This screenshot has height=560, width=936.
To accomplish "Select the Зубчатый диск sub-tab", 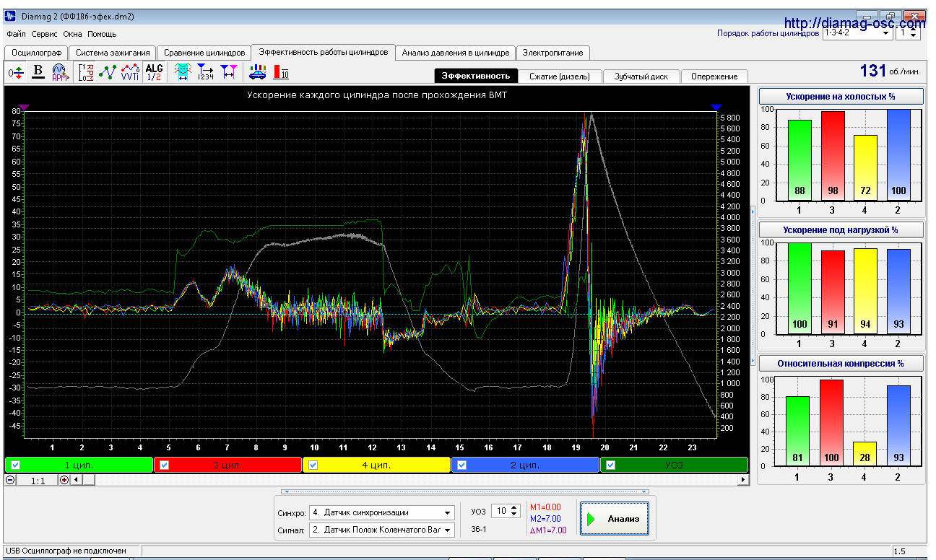I will (641, 76).
